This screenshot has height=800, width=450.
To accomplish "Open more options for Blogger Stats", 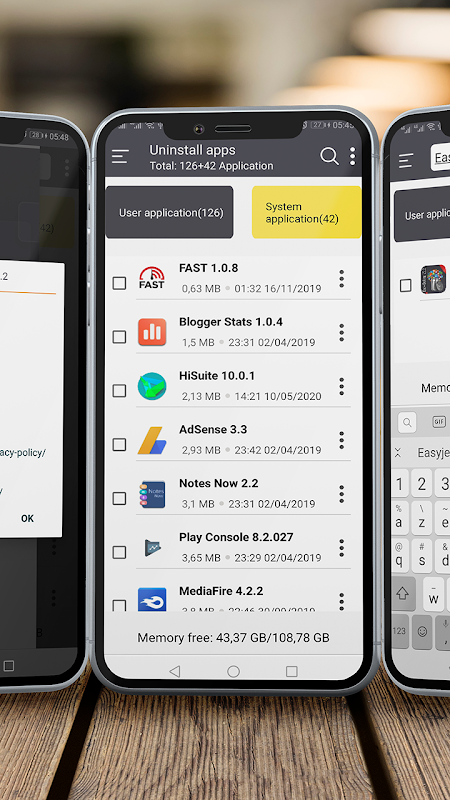I will tap(341, 333).
